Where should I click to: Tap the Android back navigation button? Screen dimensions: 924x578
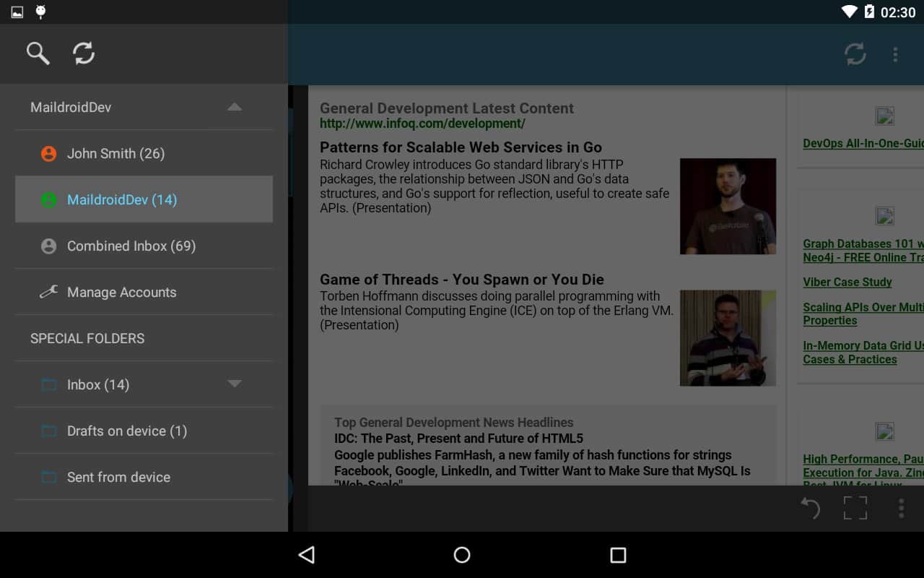(x=307, y=555)
